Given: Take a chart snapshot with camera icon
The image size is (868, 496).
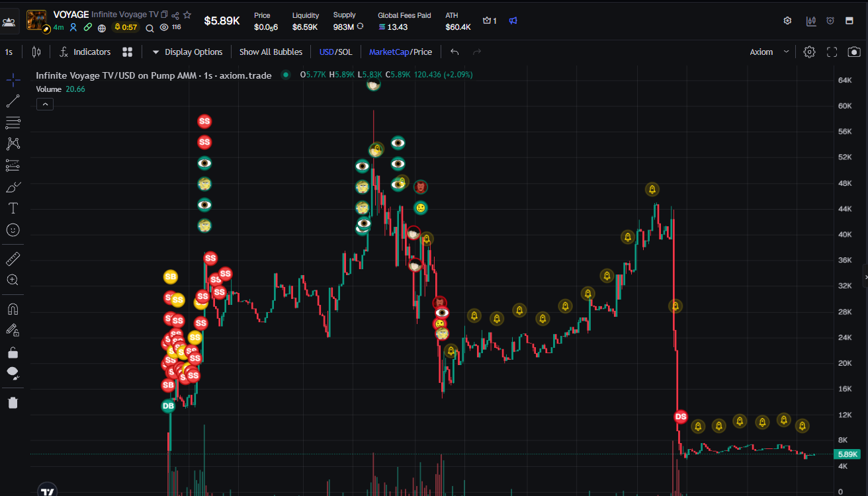Looking at the screenshot, I should 854,52.
